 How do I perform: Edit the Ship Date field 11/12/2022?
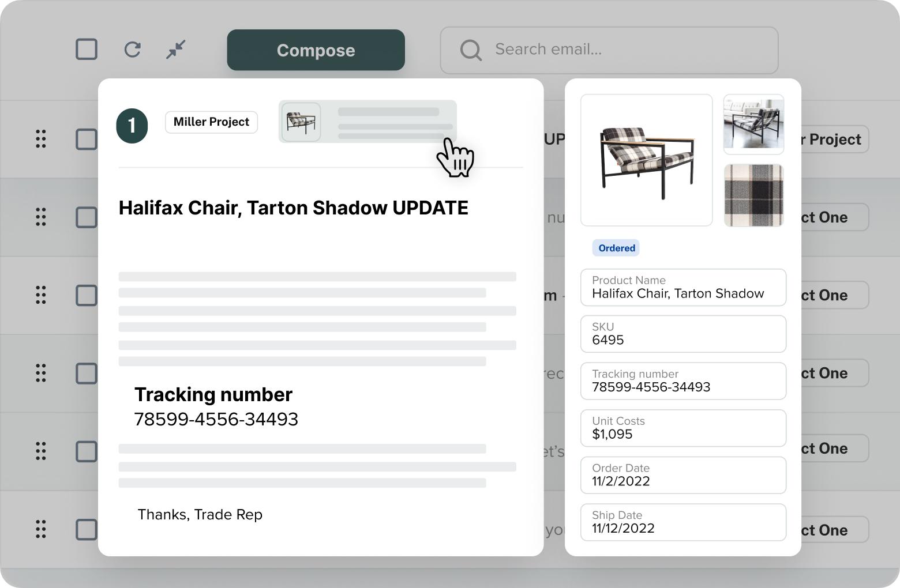click(x=683, y=522)
